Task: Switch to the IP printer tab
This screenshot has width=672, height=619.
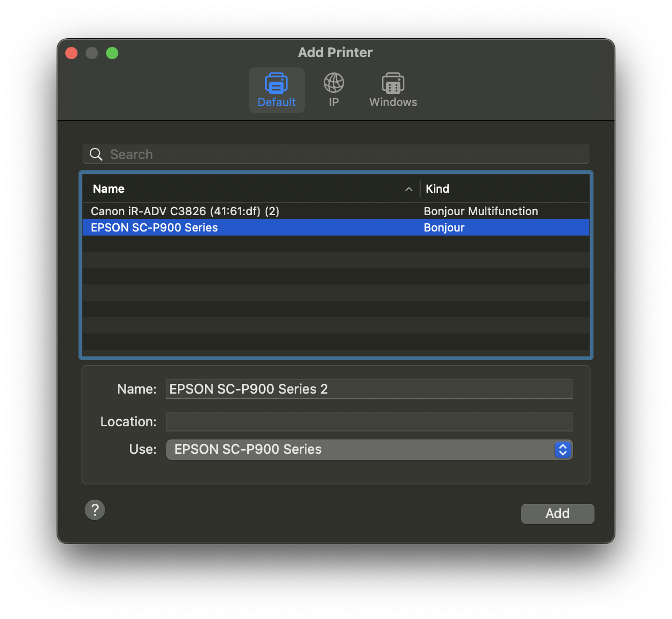Action: (333, 90)
